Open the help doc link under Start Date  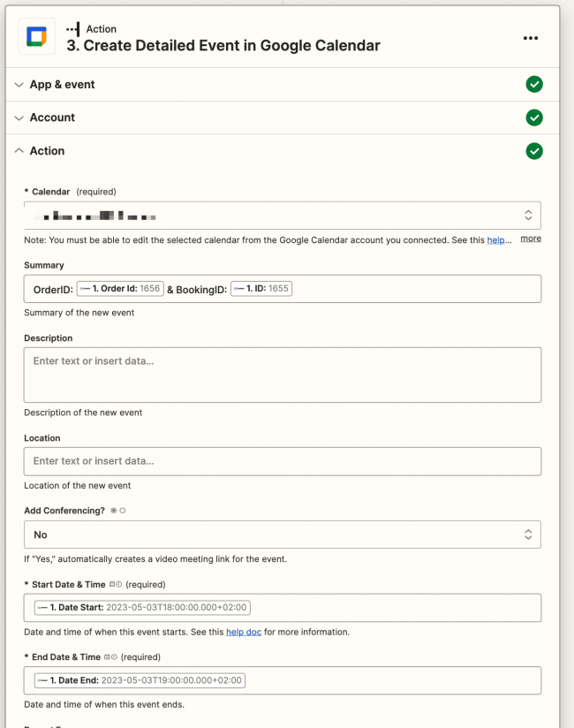click(x=244, y=632)
